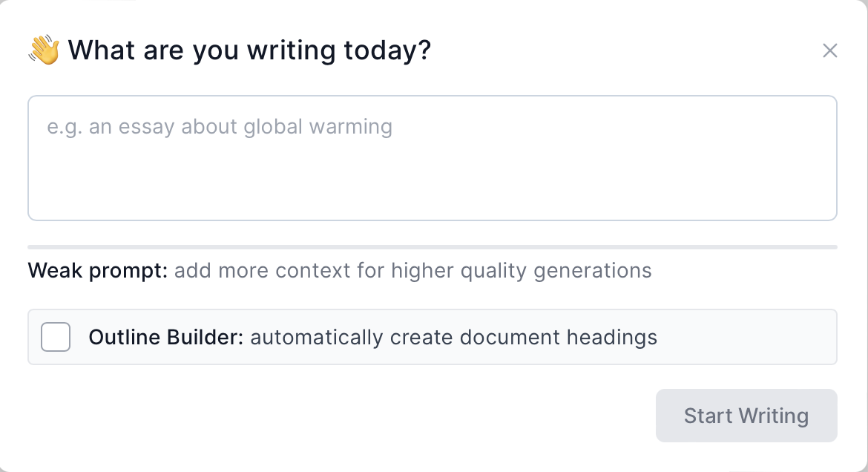Close the writing prompt dialog with X

829,50
